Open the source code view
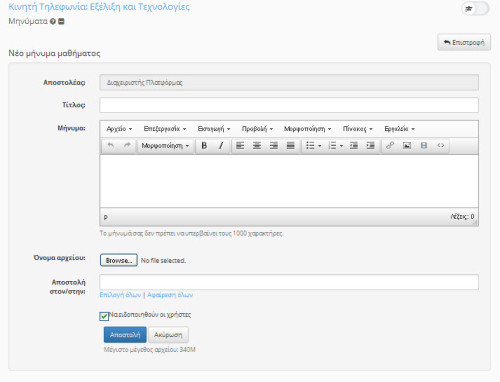The width and height of the screenshot is (500, 382). 441,146
